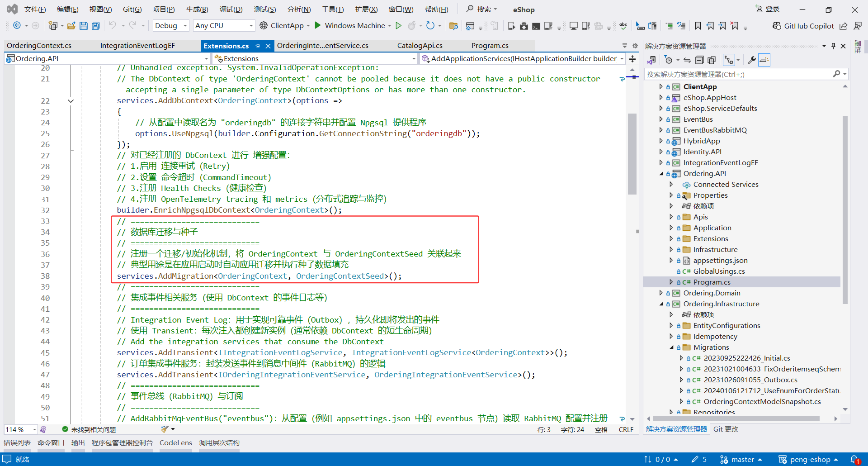
Task: Close the Extensions.cs tab
Action: point(268,46)
